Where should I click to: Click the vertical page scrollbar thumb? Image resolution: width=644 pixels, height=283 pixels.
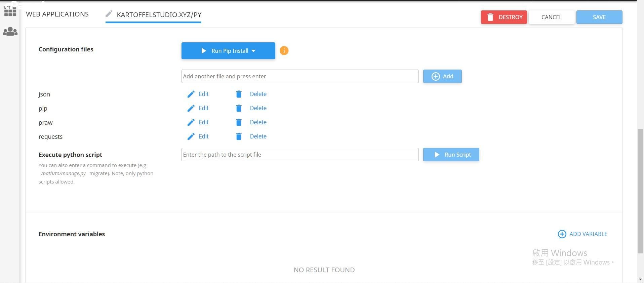click(640, 191)
